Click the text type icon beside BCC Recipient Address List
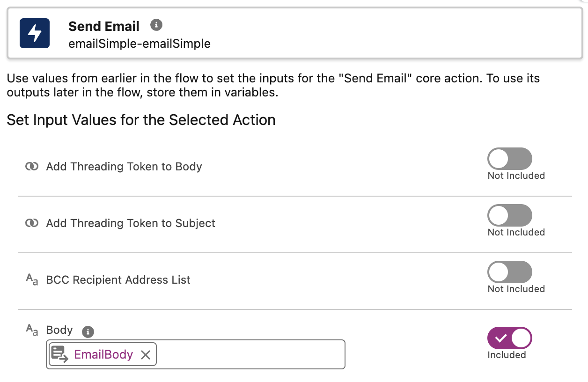The height and width of the screenshot is (382, 588). point(31,279)
